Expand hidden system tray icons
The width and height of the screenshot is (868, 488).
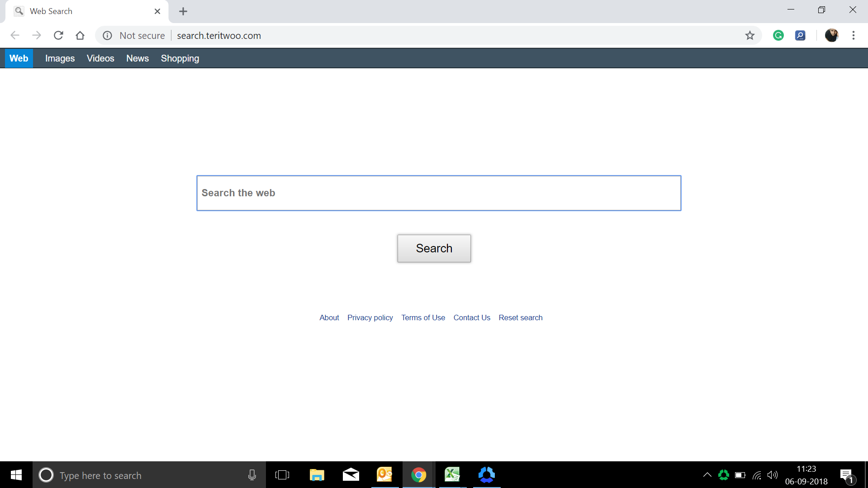pos(707,475)
